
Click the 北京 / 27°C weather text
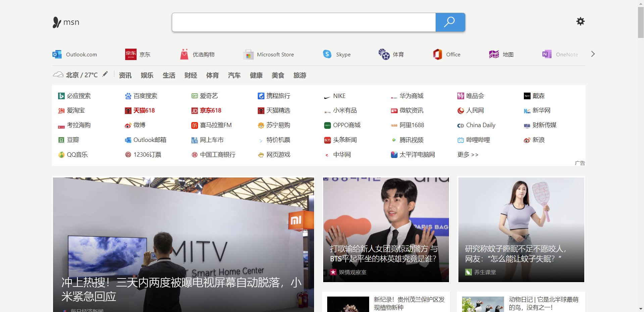82,75
